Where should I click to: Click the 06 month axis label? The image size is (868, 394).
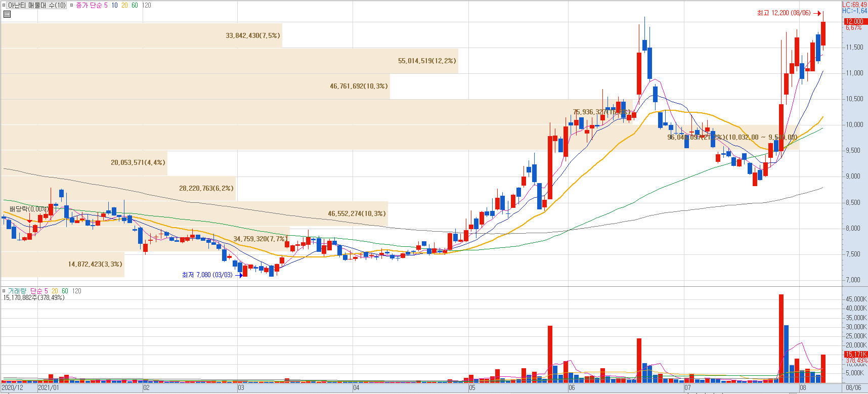(572, 388)
